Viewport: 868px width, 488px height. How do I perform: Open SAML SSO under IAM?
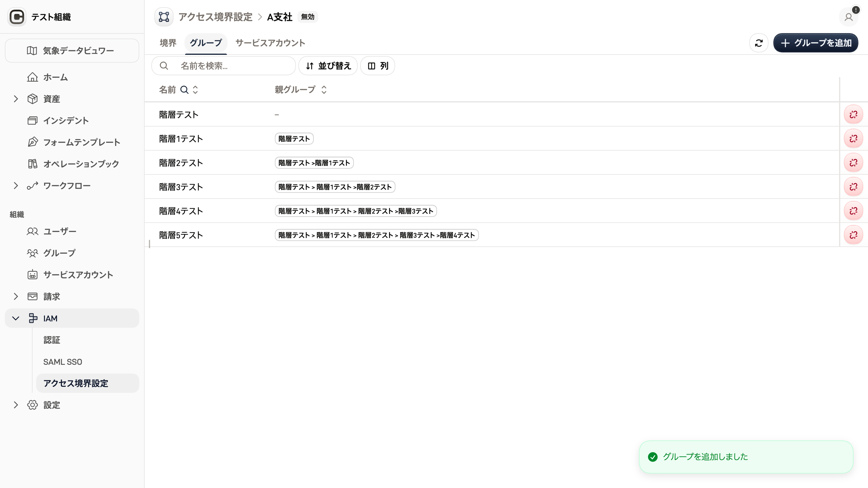[63, 362]
